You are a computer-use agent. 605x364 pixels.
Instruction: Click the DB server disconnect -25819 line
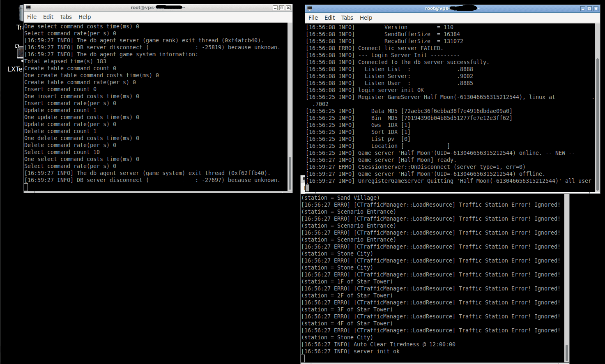pos(152,47)
